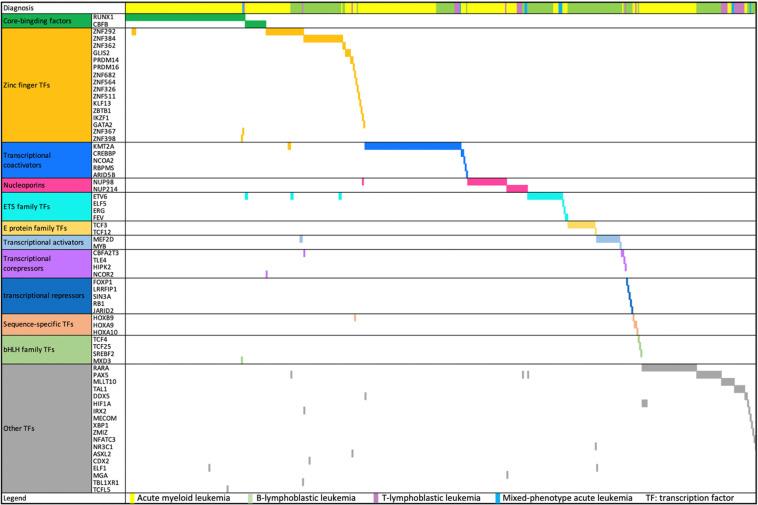Select the purple T-lymphoblastic leukemia legend swatch
Screen dimensions: 758x505
coord(376,497)
